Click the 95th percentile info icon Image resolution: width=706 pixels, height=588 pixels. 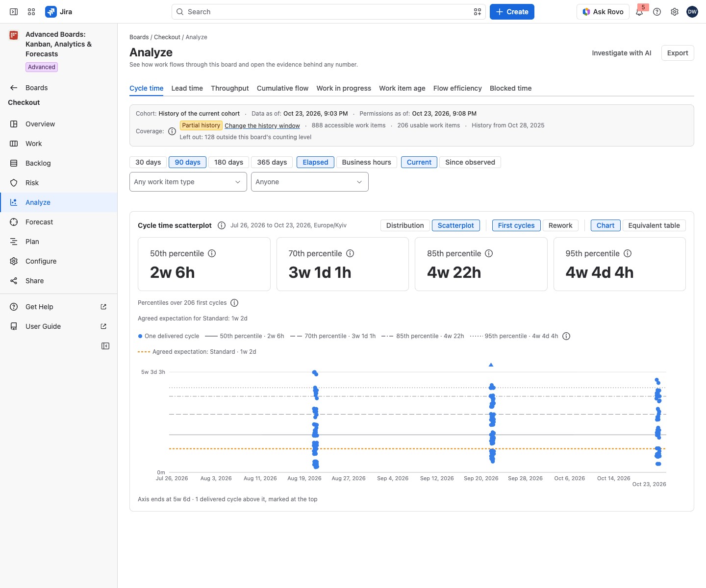coord(628,253)
